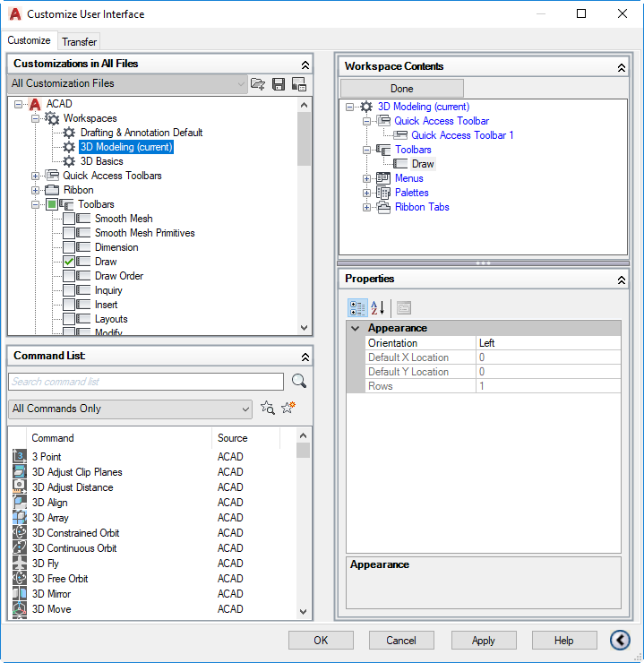Uncheck the Draw toolbar checkbox

pyautogui.click(x=69, y=262)
